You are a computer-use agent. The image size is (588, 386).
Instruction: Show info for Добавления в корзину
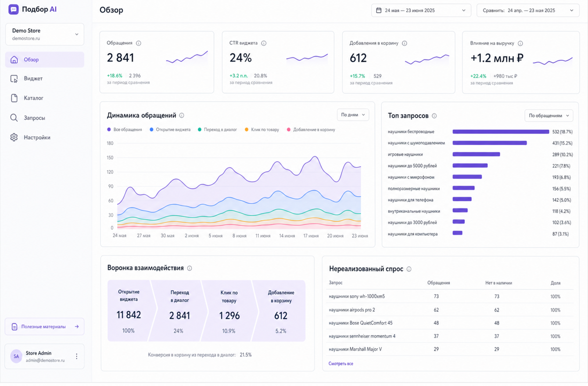(405, 43)
